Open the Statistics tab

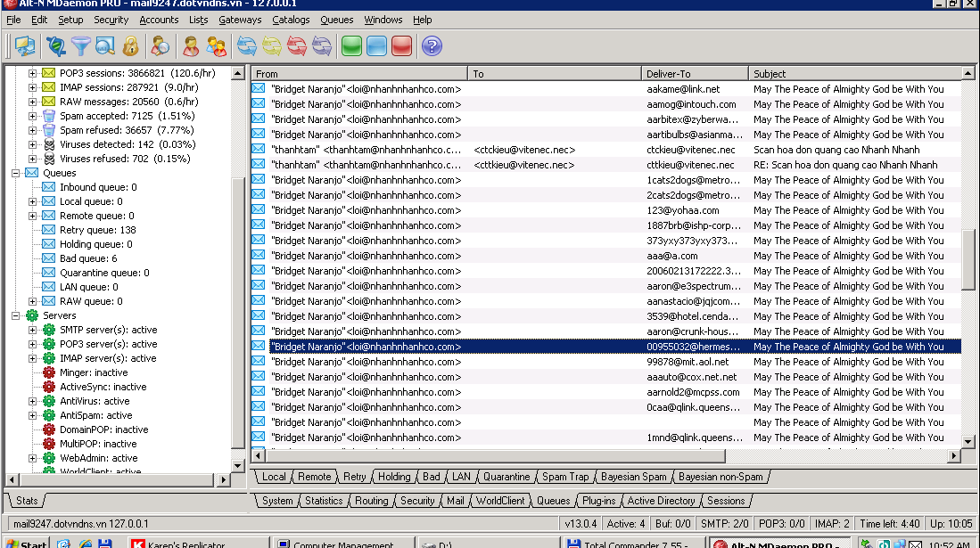[x=324, y=501]
